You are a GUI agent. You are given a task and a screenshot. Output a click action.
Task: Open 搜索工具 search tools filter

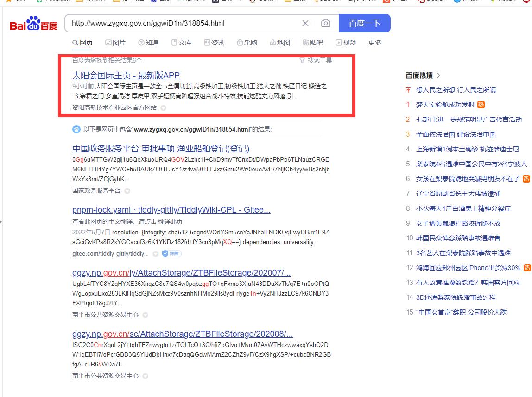(x=316, y=60)
